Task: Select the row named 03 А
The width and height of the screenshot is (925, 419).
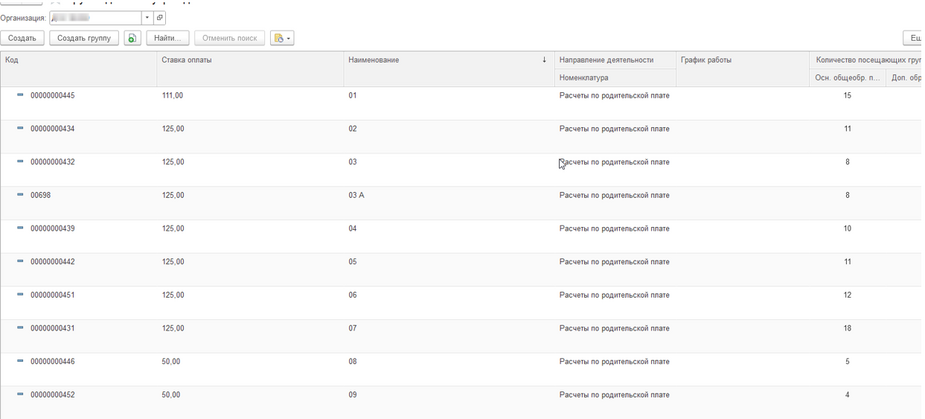Action: click(x=356, y=195)
